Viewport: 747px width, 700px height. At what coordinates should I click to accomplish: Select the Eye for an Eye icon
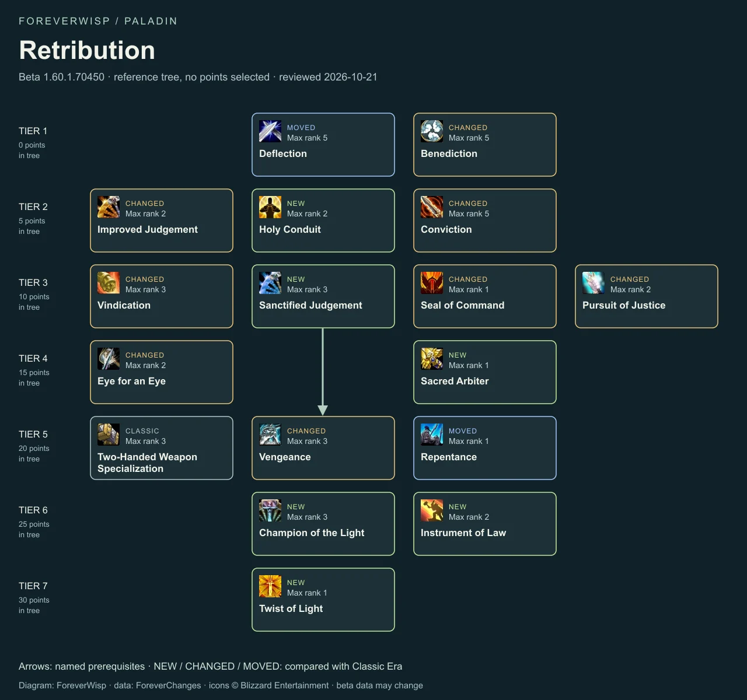click(x=109, y=359)
